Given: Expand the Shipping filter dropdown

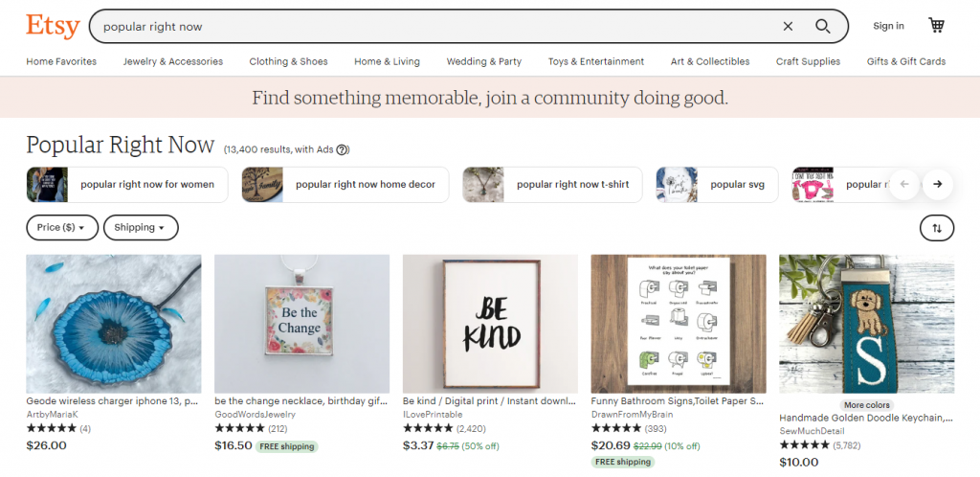Looking at the screenshot, I should [141, 228].
